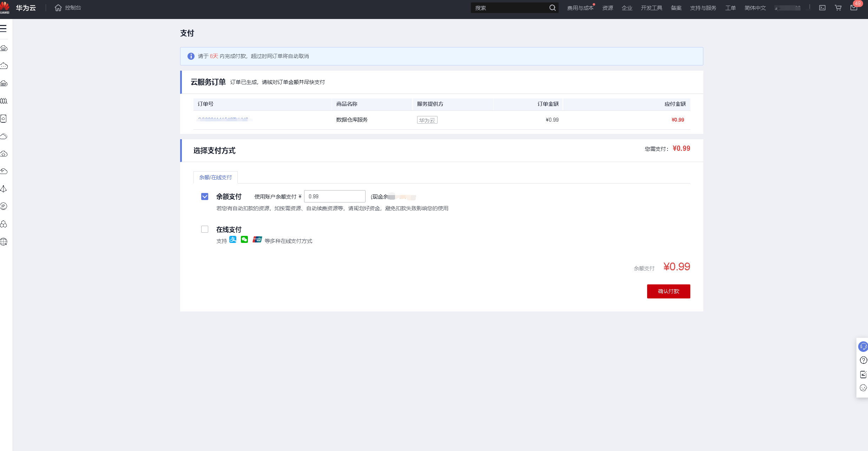This screenshot has height=451, width=868.
Task: Open customer service headset icon
Action: pos(863,347)
